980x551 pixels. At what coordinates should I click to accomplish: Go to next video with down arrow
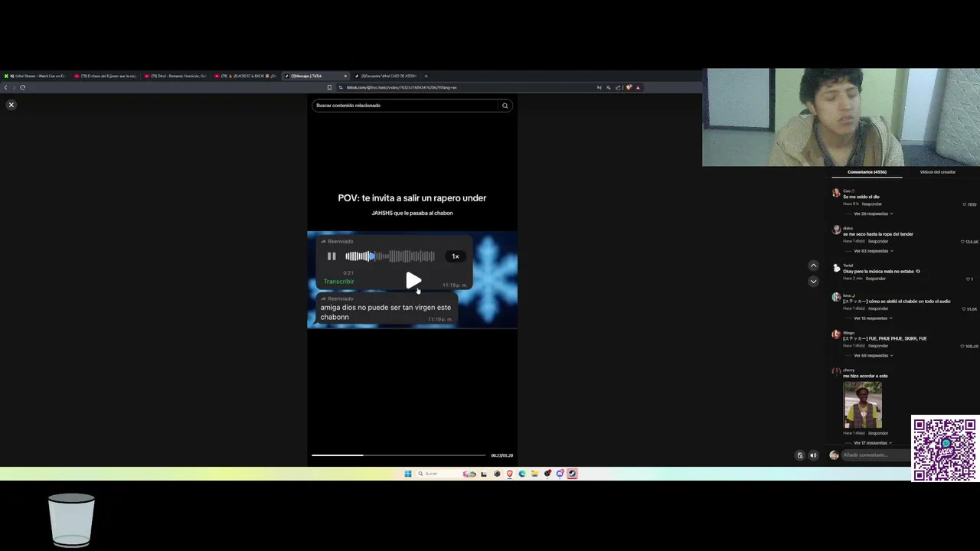813,282
